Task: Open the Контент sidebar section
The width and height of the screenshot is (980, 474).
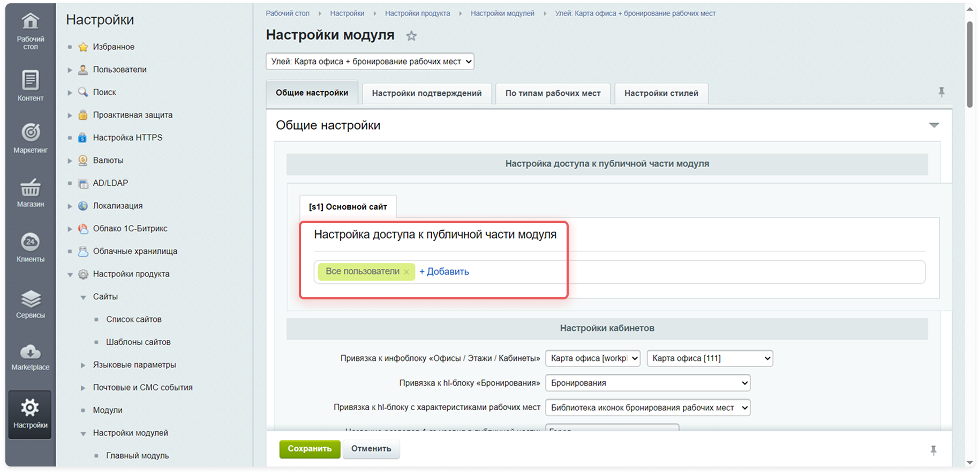Action: click(30, 85)
